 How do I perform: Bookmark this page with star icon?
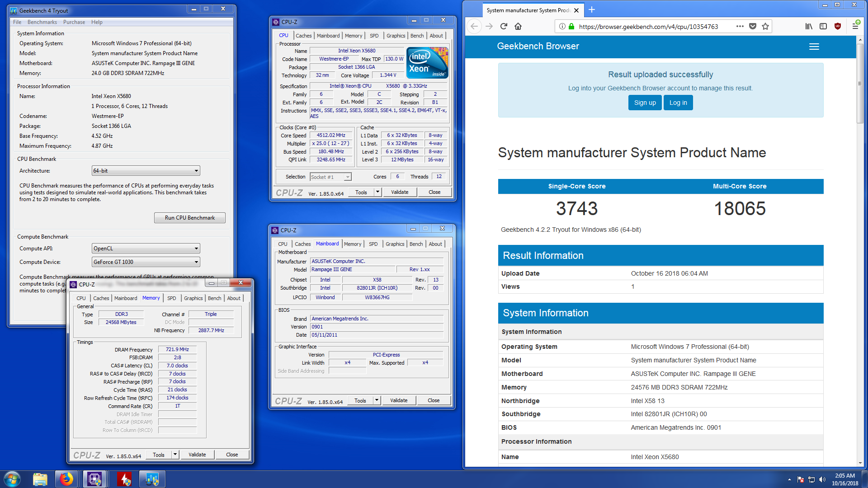click(765, 26)
